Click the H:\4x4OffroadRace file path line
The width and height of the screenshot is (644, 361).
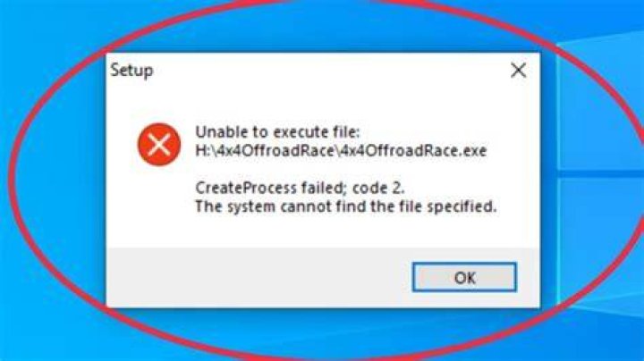(341, 151)
